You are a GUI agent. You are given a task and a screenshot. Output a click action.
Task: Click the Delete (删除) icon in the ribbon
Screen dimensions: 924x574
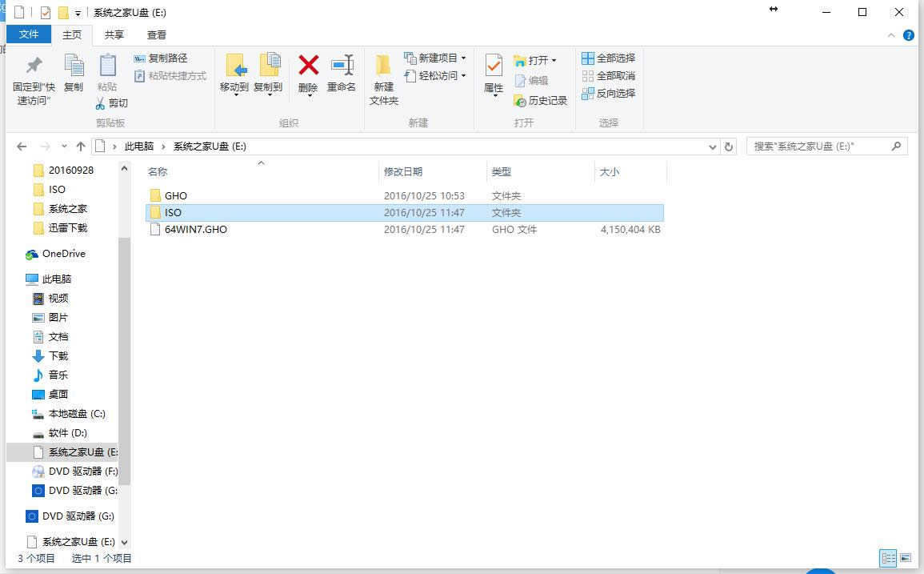point(309,70)
